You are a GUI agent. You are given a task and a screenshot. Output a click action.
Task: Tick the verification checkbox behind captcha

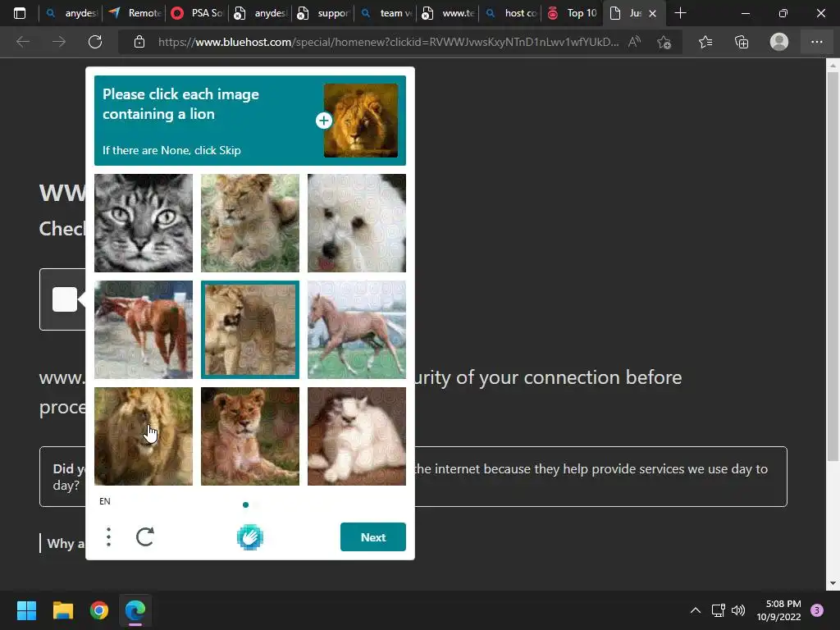point(65,299)
